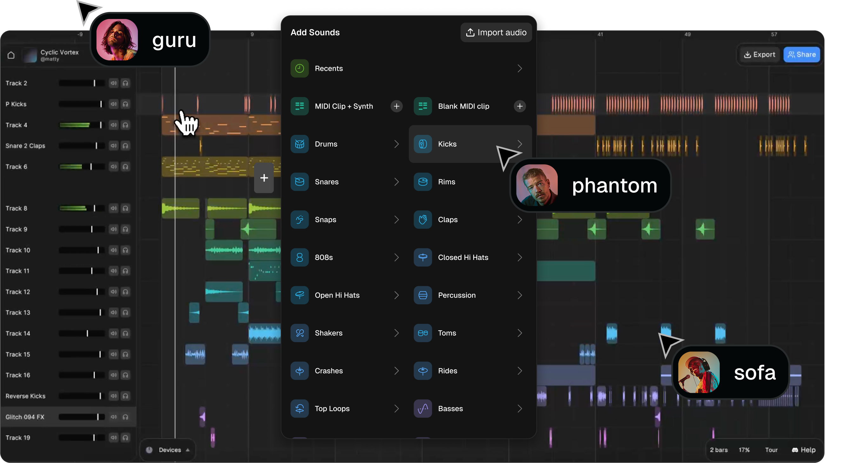Adjust the Track 8 volume slider
Screen dimensions: 868x463
94,208
